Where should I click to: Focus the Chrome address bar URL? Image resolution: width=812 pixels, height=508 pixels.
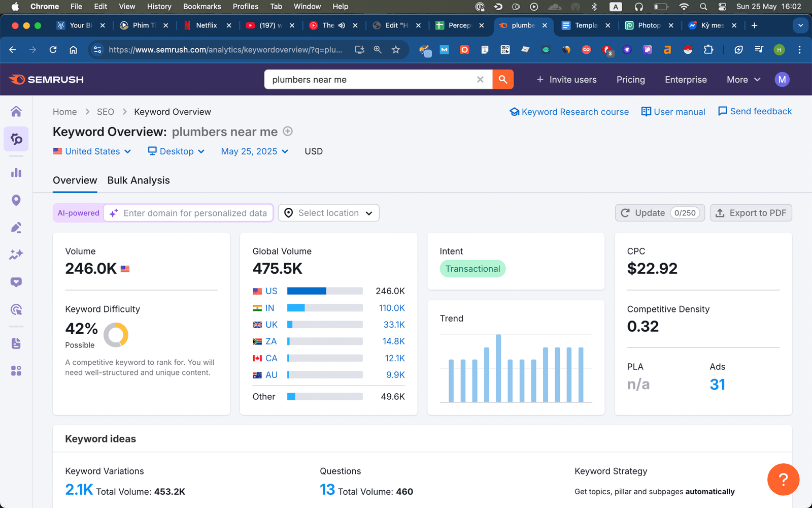(x=225, y=50)
